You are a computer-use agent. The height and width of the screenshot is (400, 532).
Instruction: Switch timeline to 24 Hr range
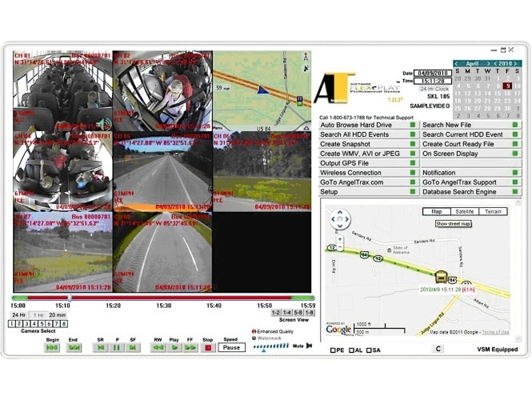[18, 315]
